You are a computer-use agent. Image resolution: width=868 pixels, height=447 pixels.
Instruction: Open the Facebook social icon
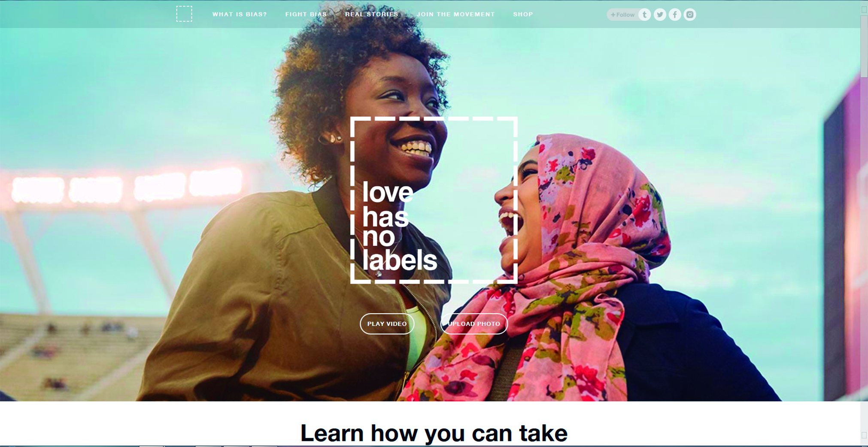(x=675, y=15)
